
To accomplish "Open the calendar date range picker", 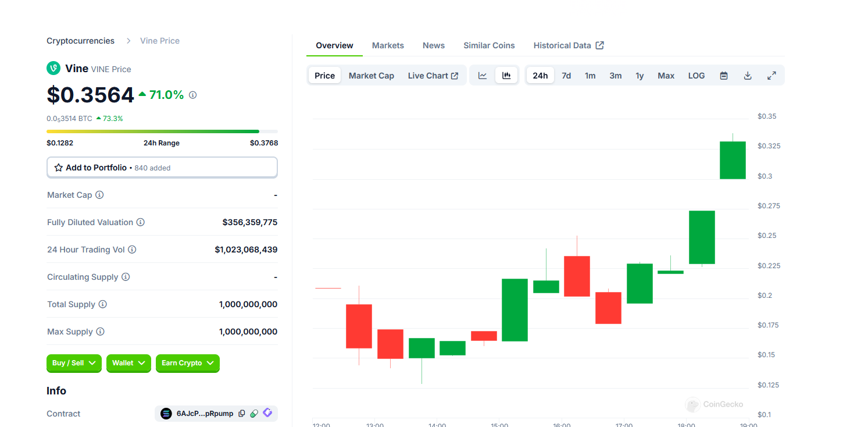I will [x=724, y=76].
